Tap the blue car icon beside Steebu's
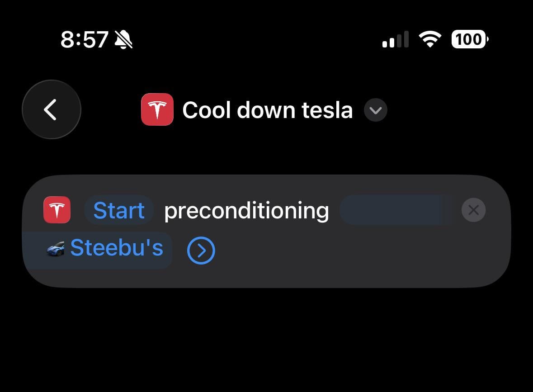533x392 pixels. pos(55,249)
